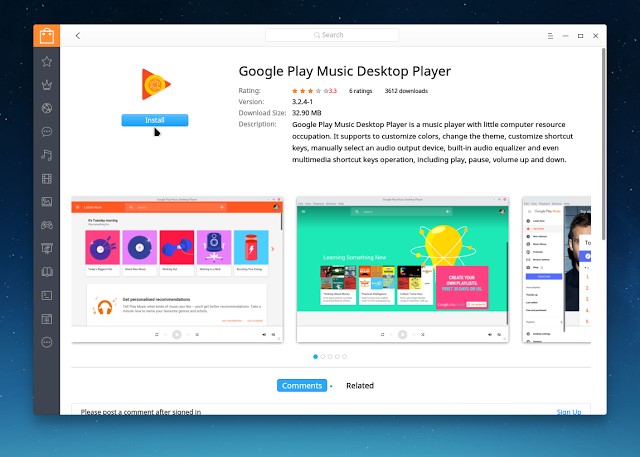This screenshot has width=640, height=457.
Task: Open the crown top-ranking category
Action: [x=46, y=85]
